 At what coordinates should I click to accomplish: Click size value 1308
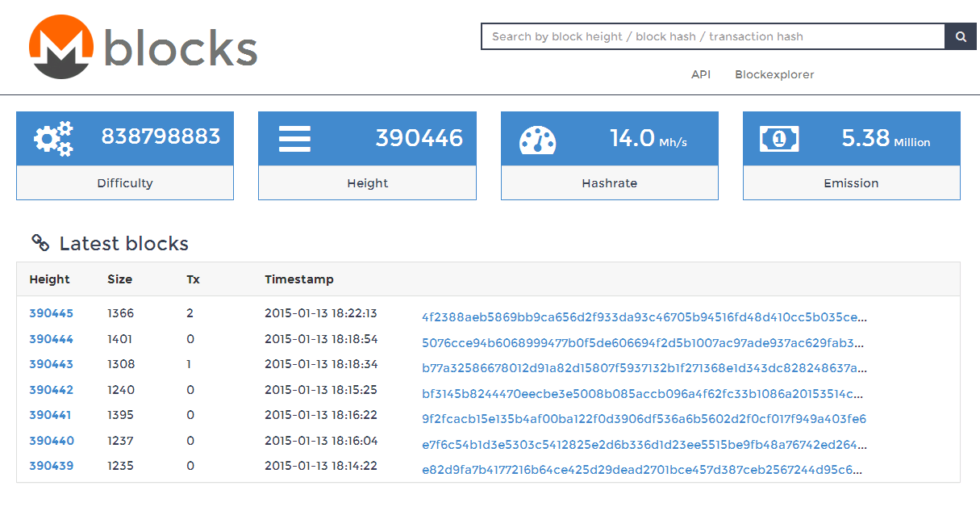[121, 364]
